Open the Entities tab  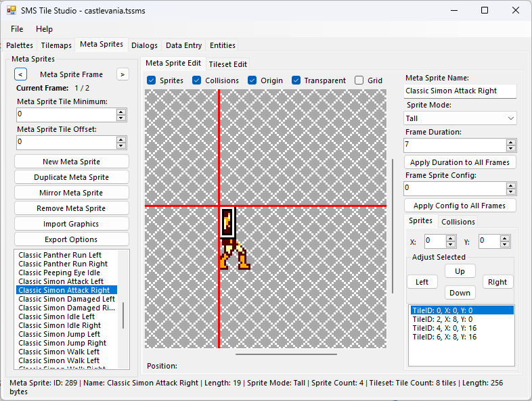(223, 45)
